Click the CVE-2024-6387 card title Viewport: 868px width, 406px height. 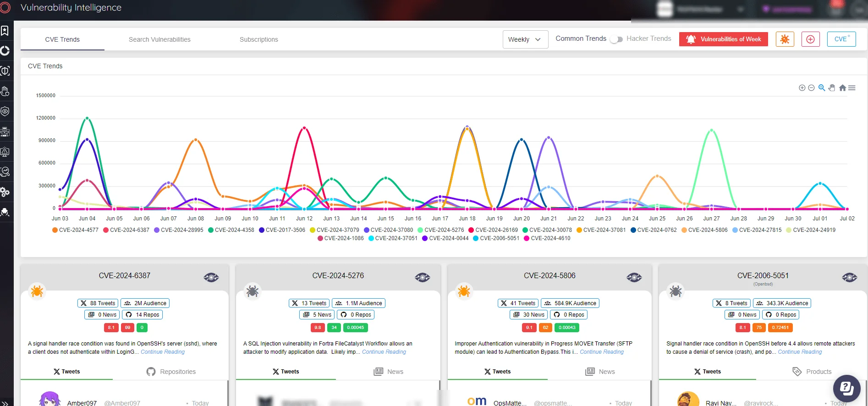[x=124, y=275]
